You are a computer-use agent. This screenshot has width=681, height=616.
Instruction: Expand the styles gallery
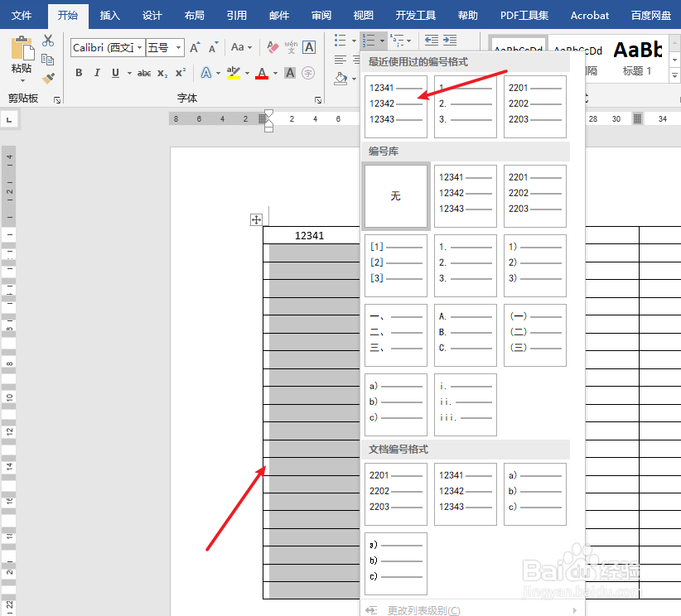coord(674,75)
